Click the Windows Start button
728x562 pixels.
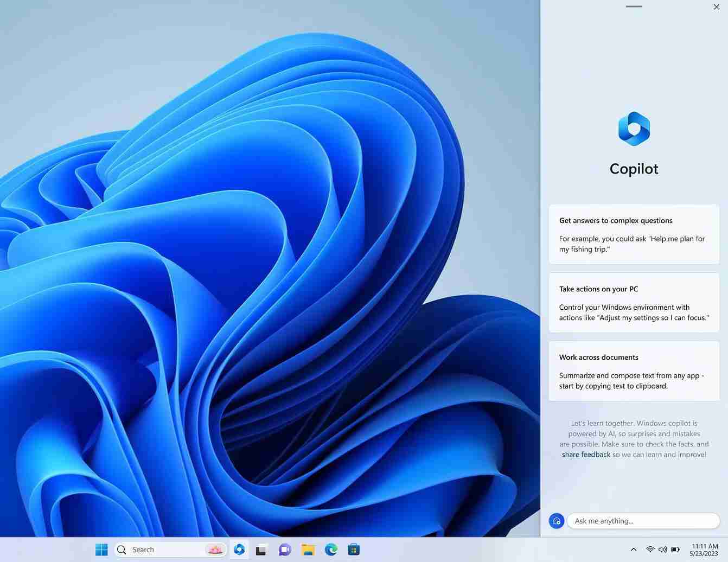(x=101, y=549)
